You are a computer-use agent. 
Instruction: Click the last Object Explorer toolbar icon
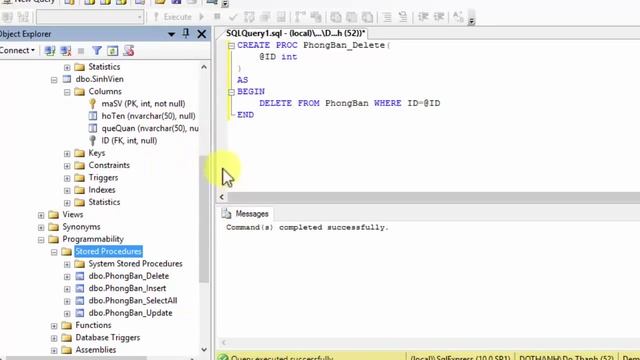(x=129, y=51)
